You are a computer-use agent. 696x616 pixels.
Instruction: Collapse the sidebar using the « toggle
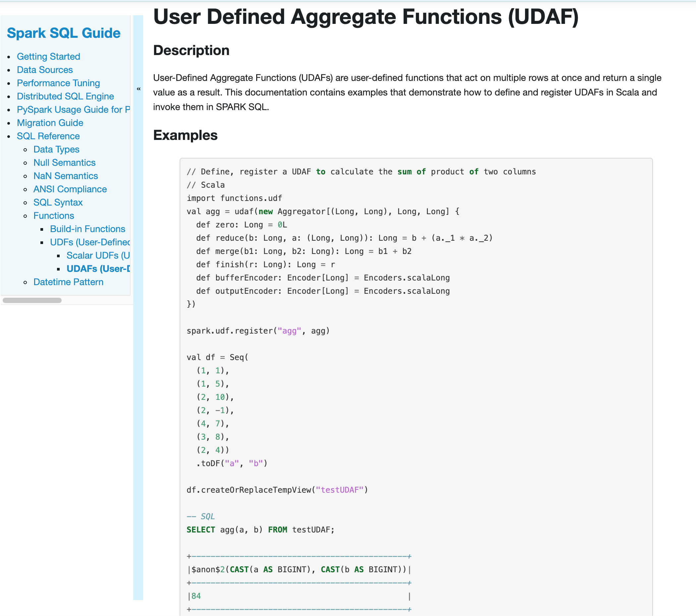138,89
